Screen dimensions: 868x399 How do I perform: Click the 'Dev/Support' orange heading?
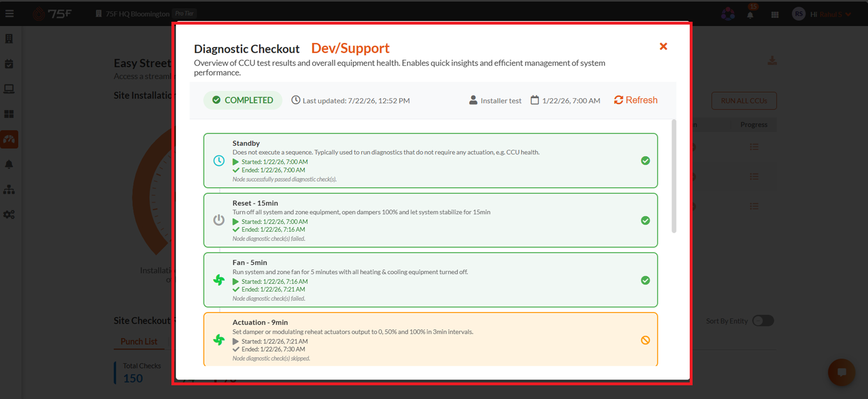[350, 48]
